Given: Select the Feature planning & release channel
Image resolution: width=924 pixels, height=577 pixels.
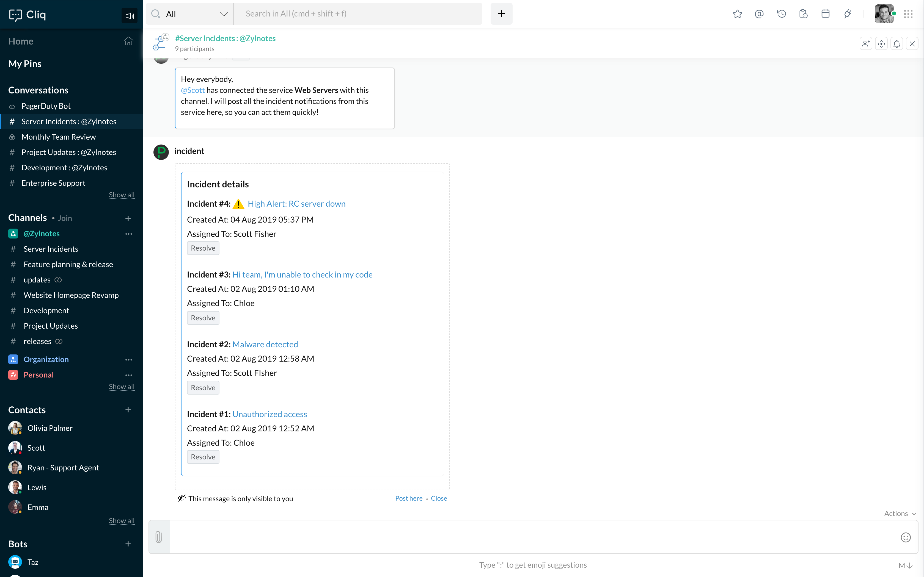Looking at the screenshot, I should click(68, 264).
